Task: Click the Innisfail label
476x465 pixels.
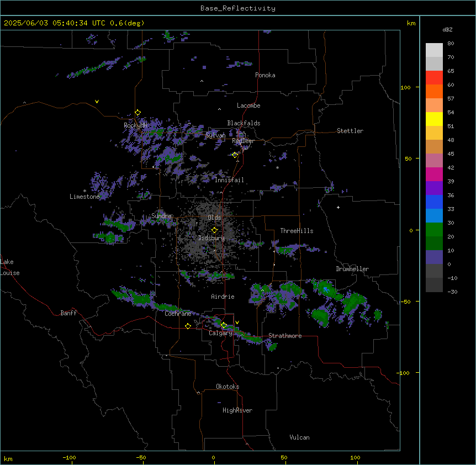Action: pyautogui.click(x=229, y=180)
